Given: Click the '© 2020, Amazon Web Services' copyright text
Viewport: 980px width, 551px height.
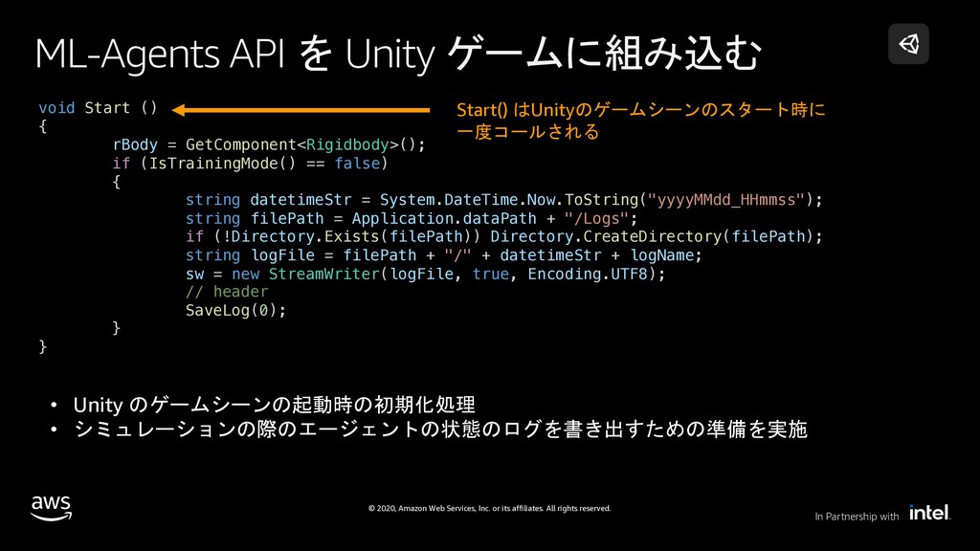Looking at the screenshot, I should 489,509.
